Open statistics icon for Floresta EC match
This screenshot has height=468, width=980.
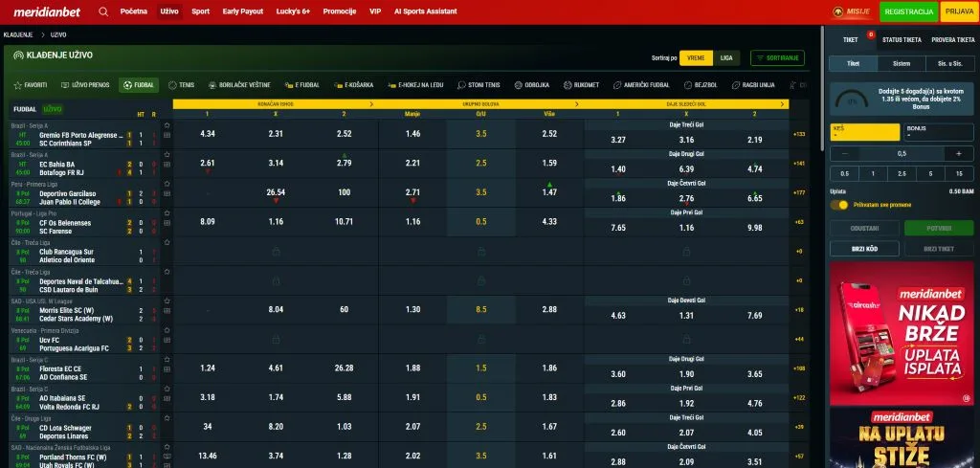[x=167, y=368]
